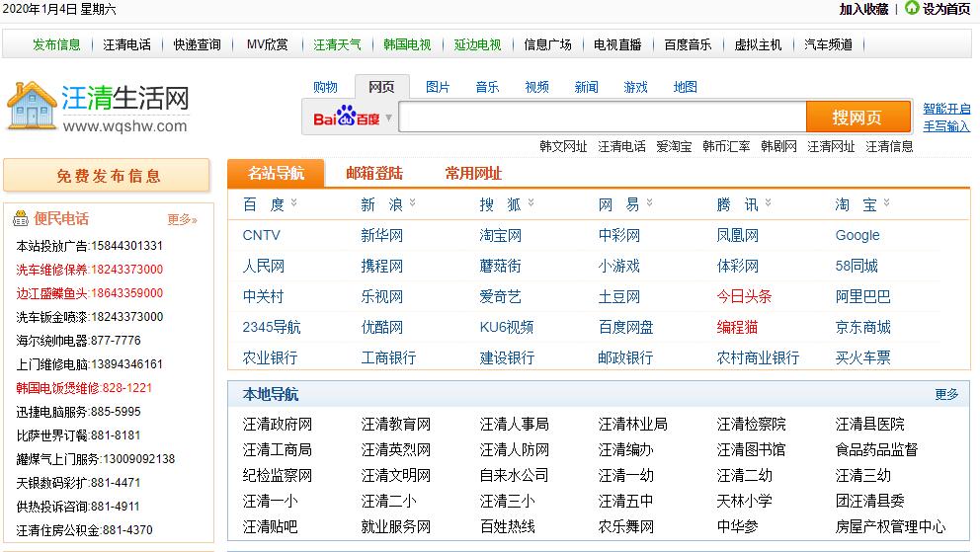Open 快递查询 in the top navigation
Viewport: 980px width, 552px height.
tap(197, 44)
